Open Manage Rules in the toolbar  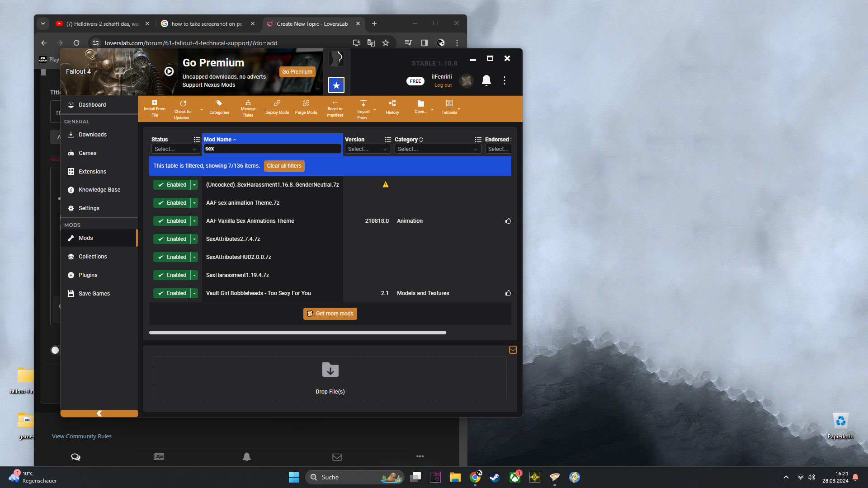click(248, 109)
